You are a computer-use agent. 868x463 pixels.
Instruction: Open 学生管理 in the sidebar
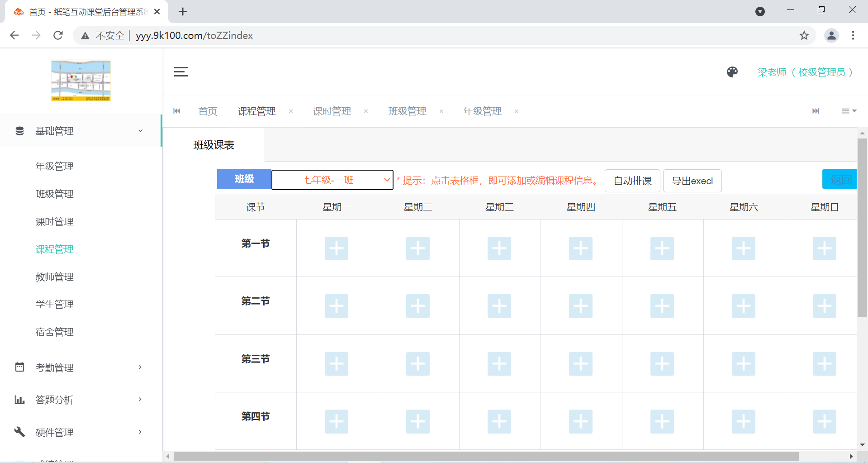click(55, 304)
